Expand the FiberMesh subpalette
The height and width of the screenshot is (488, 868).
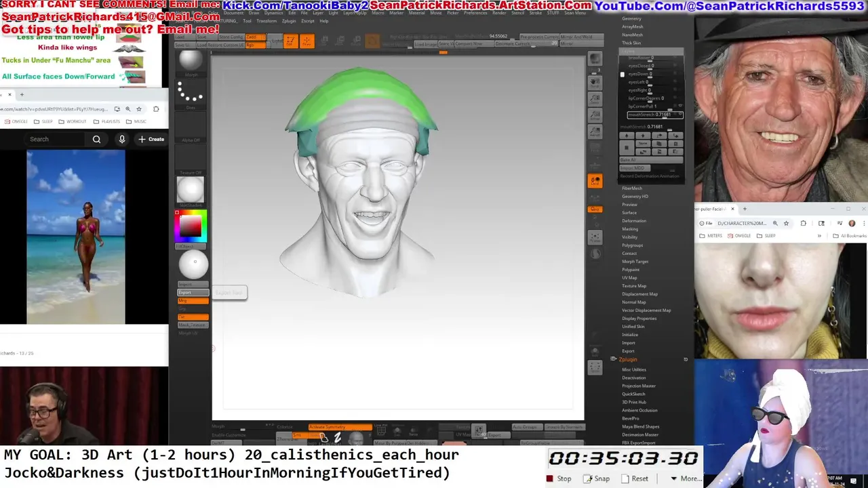tap(632, 188)
